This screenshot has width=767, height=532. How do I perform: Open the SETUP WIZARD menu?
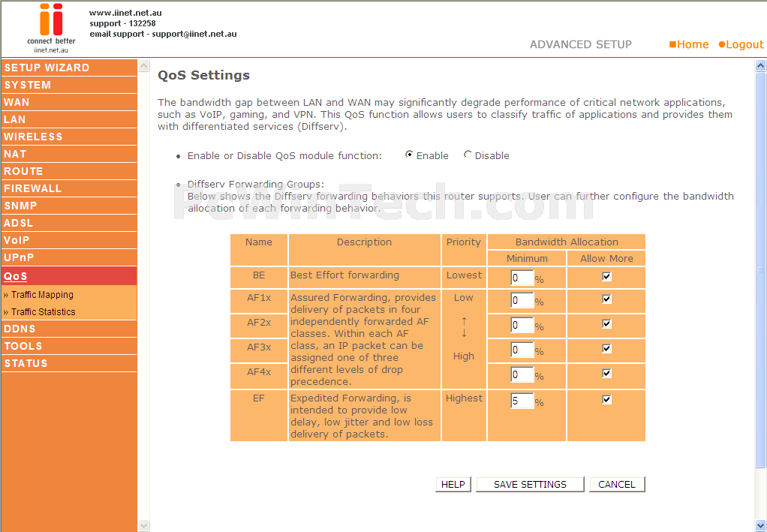click(69, 68)
